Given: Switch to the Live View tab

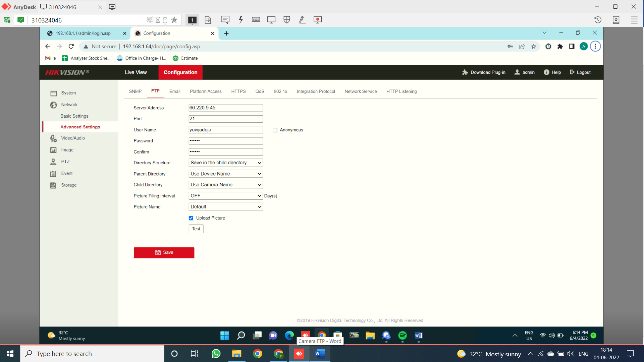Looking at the screenshot, I should [136, 72].
